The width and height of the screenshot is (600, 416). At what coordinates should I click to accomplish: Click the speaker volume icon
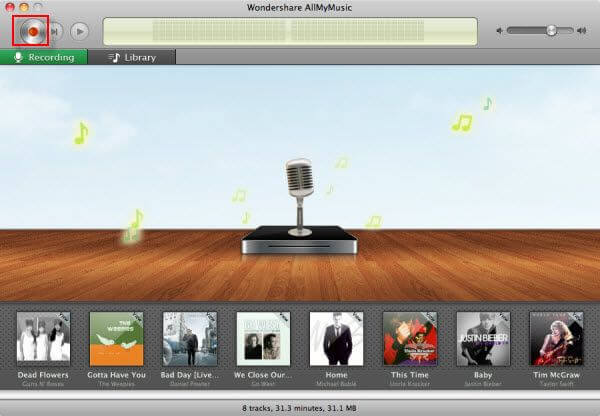coord(499,31)
